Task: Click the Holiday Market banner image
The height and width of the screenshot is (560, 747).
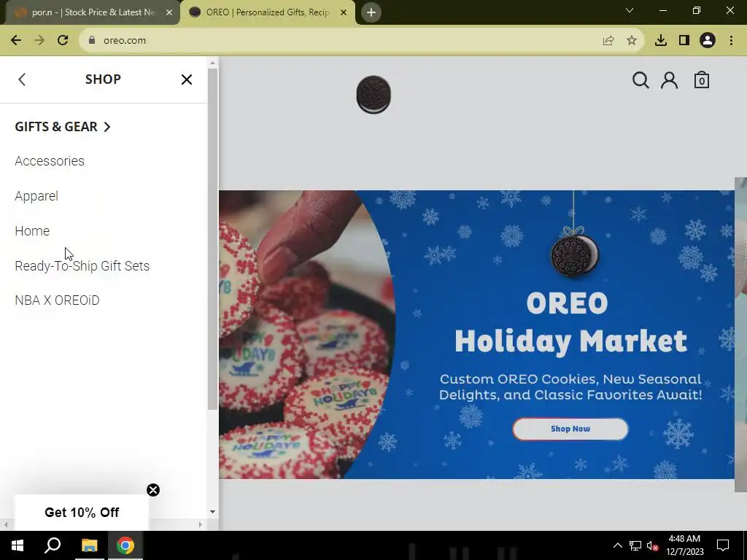Action: pos(476,335)
